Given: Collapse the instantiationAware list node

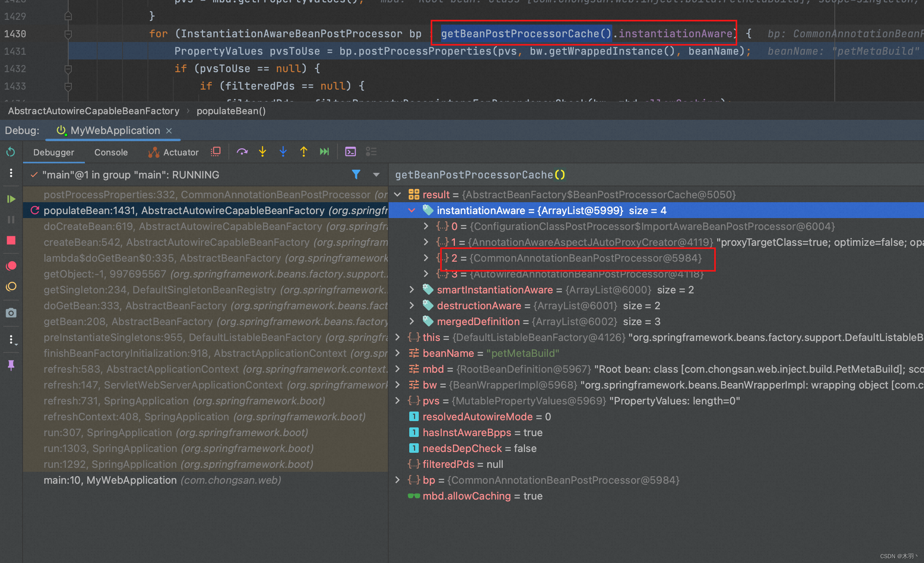Looking at the screenshot, I should [x=412, y=211].
